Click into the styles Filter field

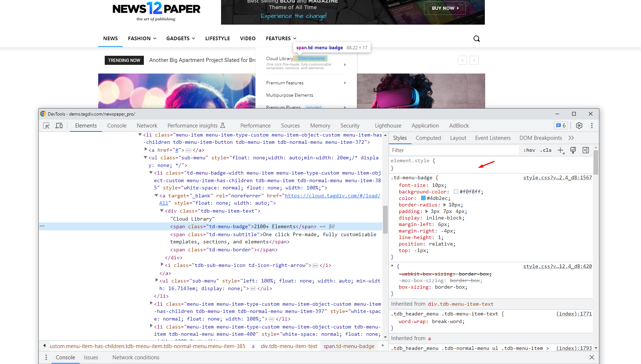click(454, 150)
